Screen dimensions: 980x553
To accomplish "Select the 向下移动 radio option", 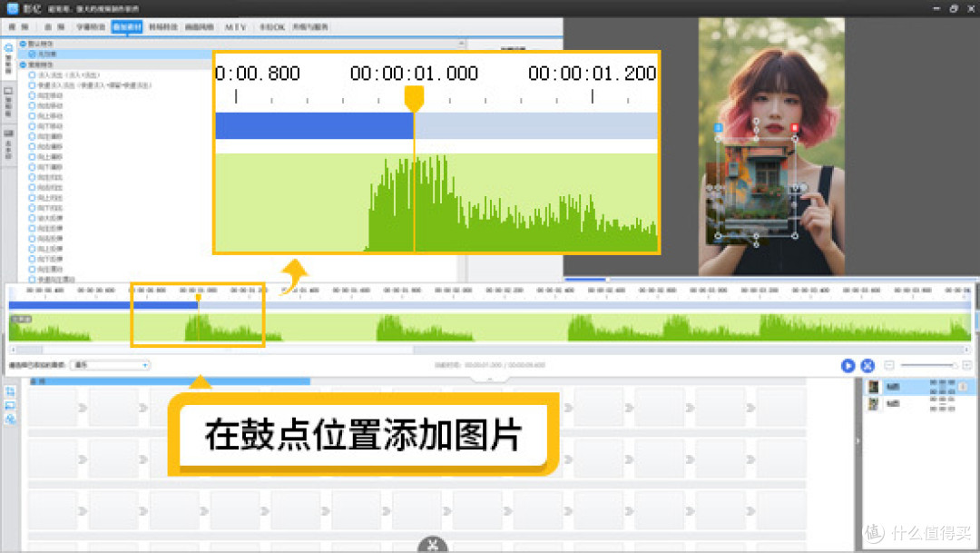I will click(x=32, y=125).
